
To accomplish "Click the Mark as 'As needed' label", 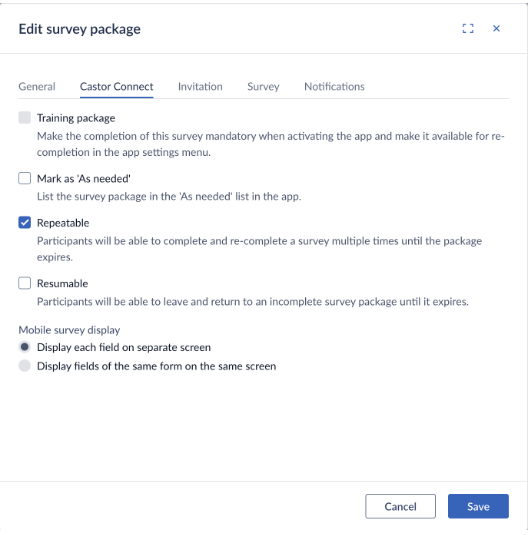I will click(x=84, y=178).
